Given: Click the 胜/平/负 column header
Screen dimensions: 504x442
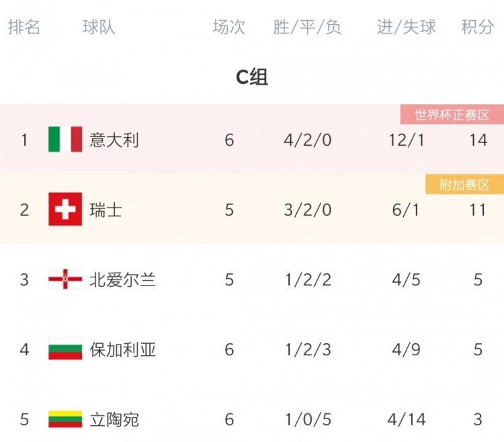Looking at the screenshot, I should click(x=307, y=27).
